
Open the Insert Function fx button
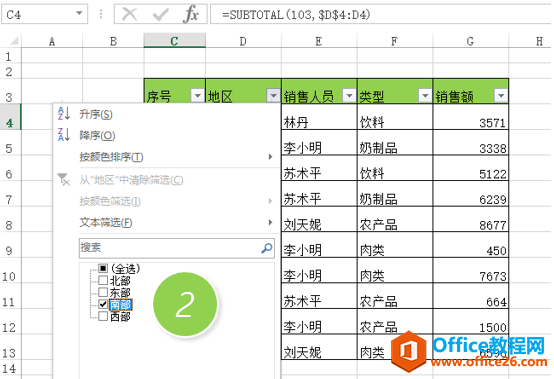point(191,14)
